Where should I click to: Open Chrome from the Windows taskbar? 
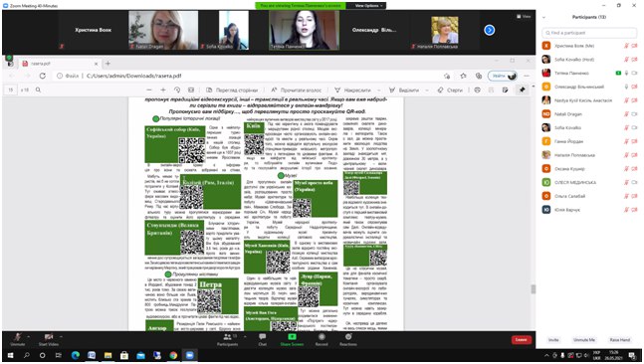coord(173,355)
